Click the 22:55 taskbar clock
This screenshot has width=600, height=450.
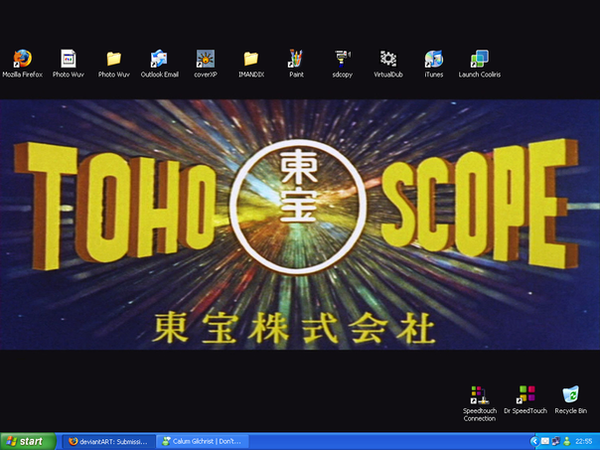tap(584, 442)
